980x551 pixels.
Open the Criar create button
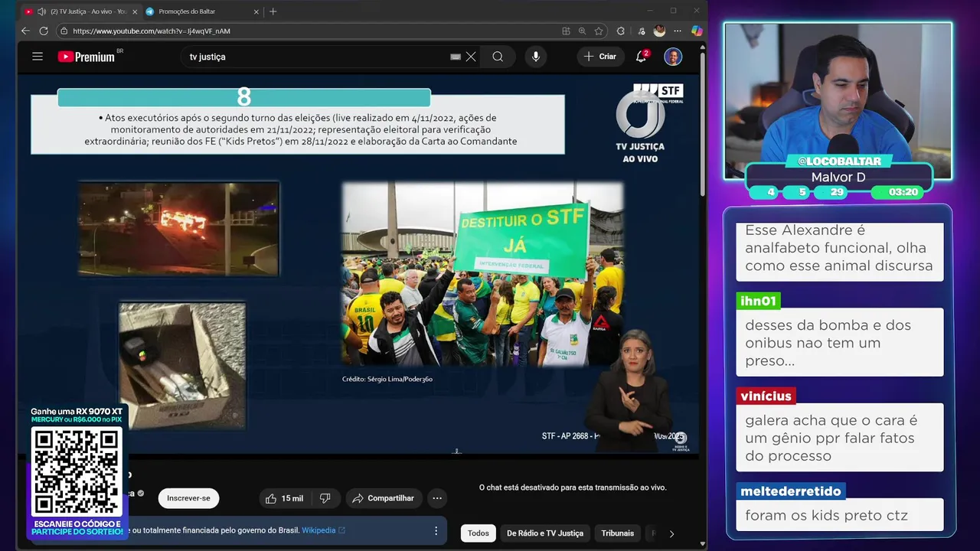[x=599, y=57]
